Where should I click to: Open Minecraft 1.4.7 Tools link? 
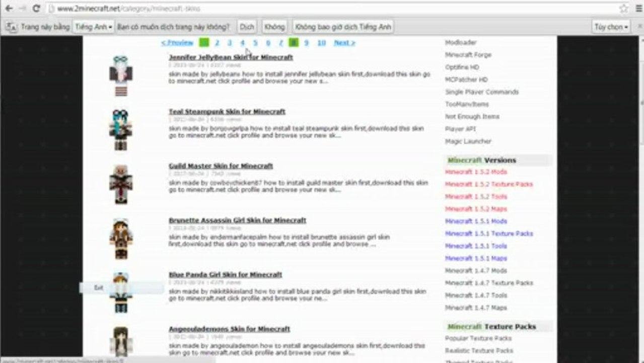pos(476,295)
